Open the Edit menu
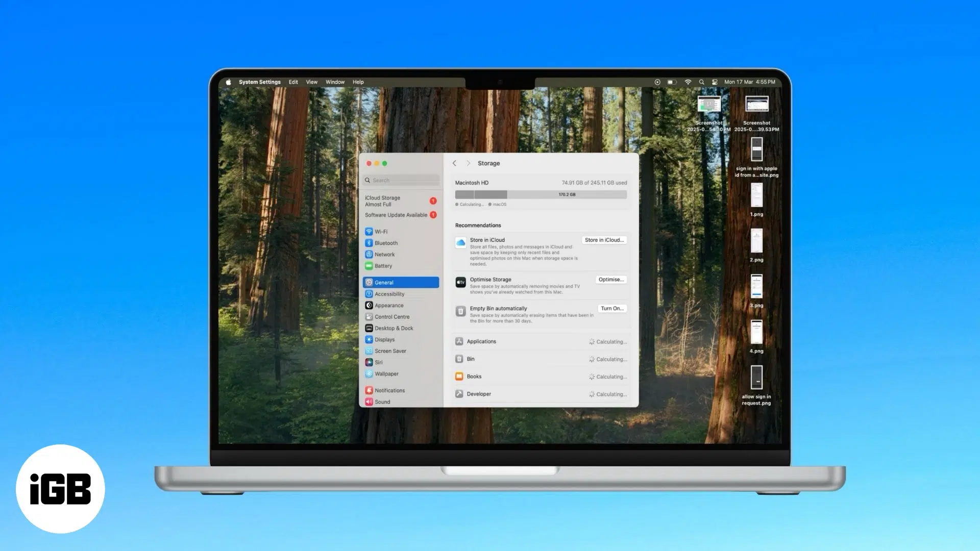The height and width of the screenshot is (551, 980). click(293, 82)
